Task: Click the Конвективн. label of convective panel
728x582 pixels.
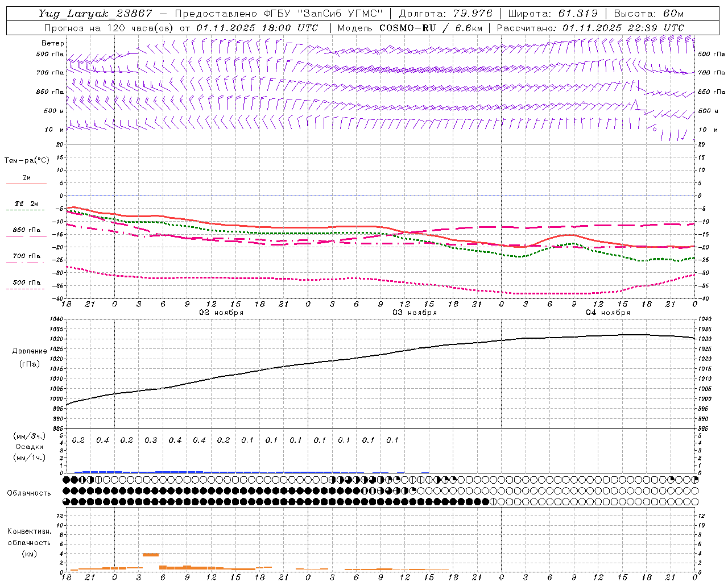Action: pos(29,531)
